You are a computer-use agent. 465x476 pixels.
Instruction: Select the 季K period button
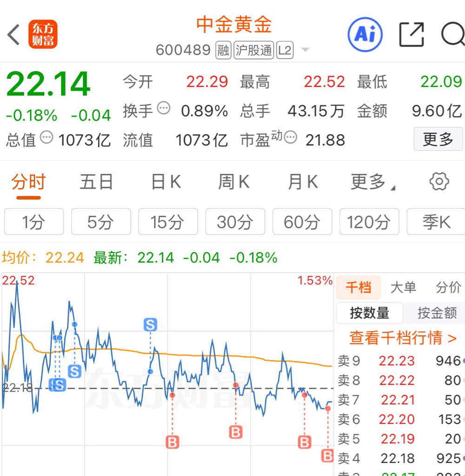(x=436, y=222)
